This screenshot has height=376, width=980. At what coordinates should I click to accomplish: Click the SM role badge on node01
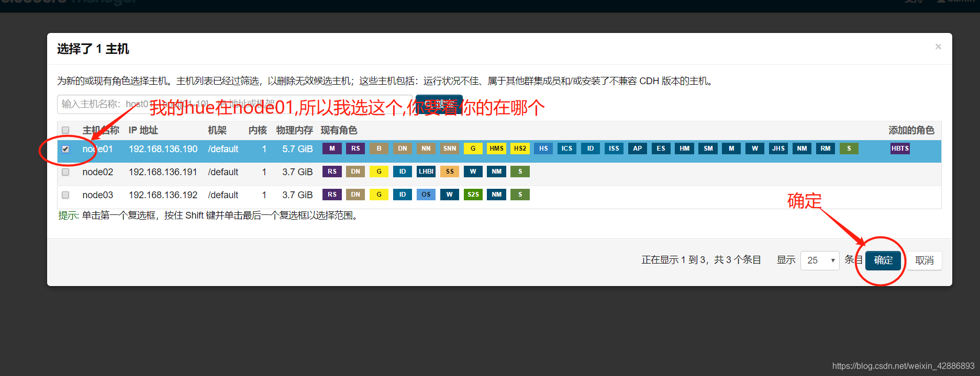pyautogui.click(x=708, y=149)
